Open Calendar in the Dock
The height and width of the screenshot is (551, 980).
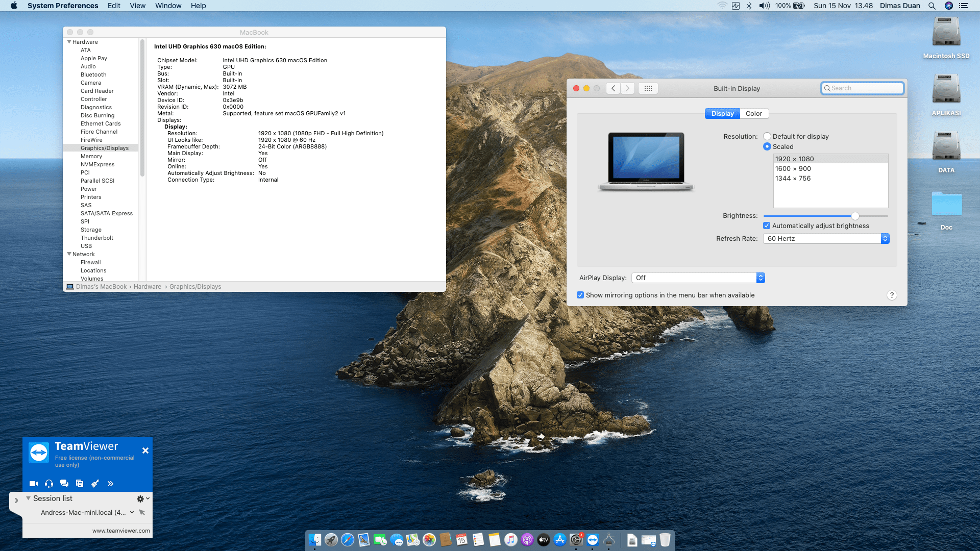pos(462,540)
